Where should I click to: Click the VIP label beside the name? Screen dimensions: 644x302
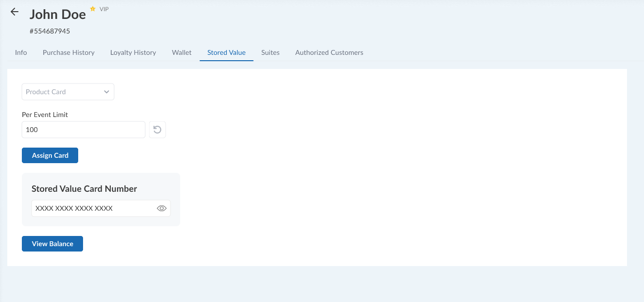104,9
